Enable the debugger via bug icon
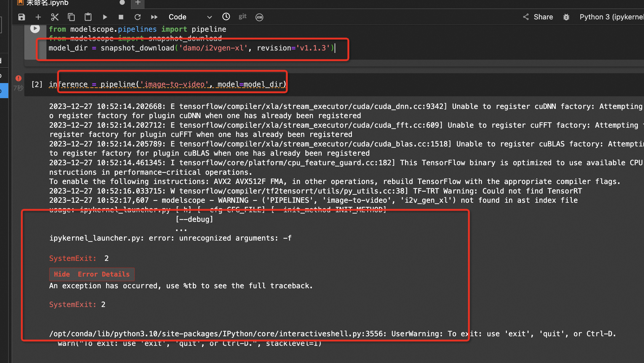Screen dimensions: 644x363 coord(566,17)
